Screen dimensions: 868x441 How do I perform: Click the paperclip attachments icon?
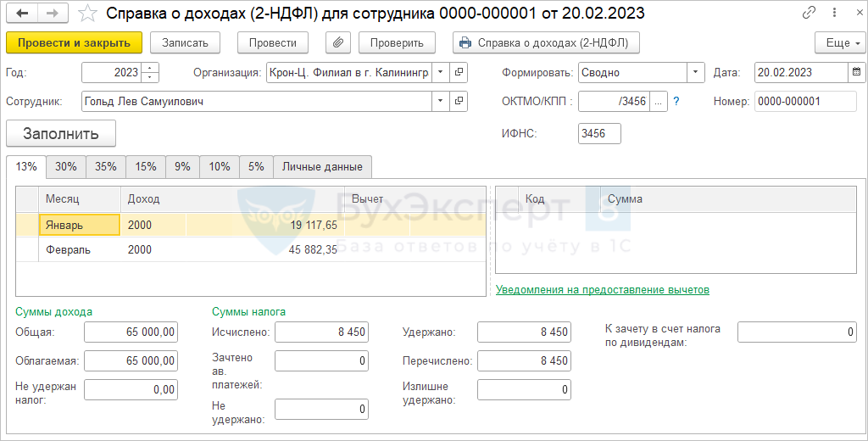point(337,42)
